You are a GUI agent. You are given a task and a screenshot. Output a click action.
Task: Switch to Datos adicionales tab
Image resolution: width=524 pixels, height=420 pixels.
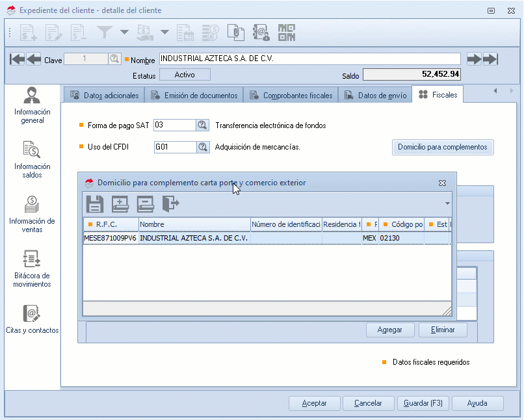104,95
